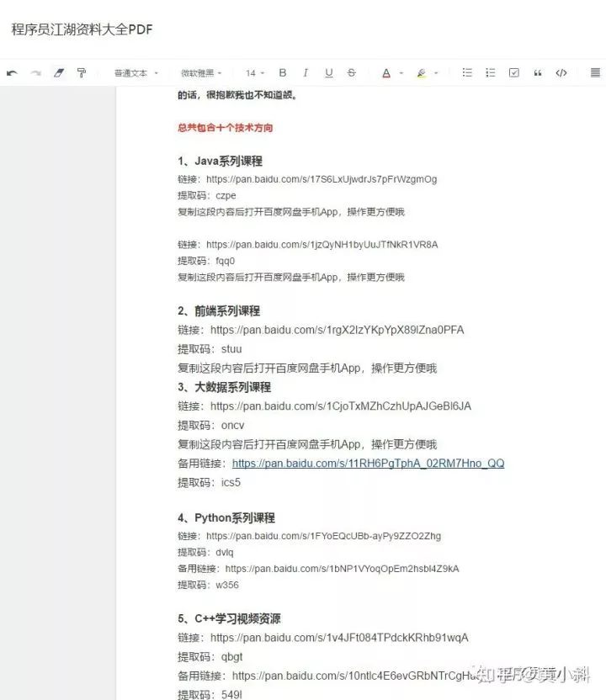Screen dimensions: 606x700
Task: Click red heading 总共包含十个技术方向
Action: point(225,128)
